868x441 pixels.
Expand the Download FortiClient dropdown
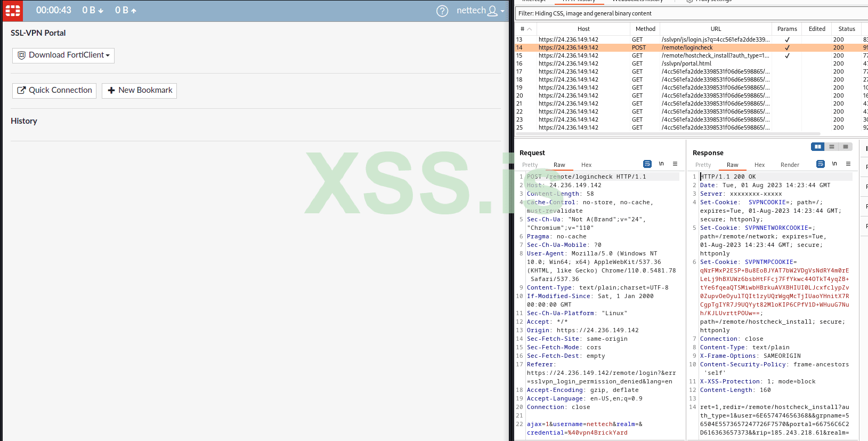click(63, 55)
